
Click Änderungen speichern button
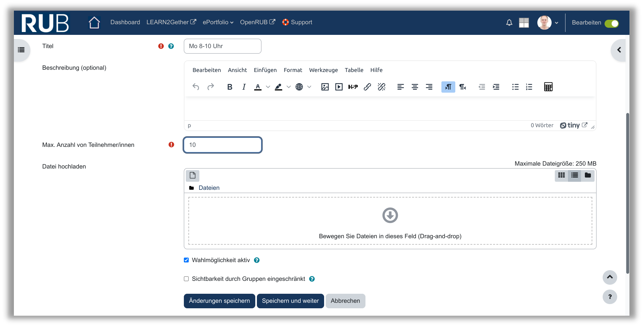click(219, 301)
